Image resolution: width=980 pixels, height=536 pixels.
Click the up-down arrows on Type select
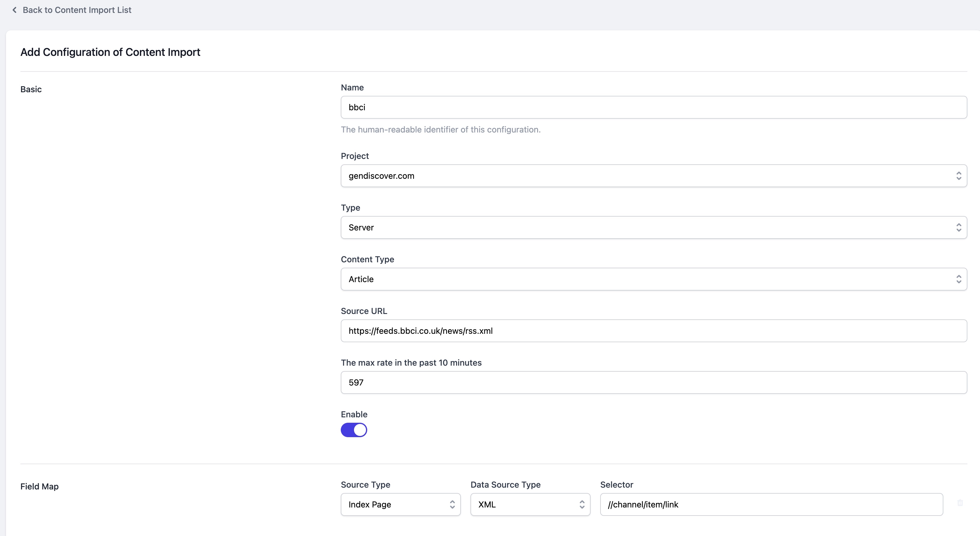click(x=958, y=227)
